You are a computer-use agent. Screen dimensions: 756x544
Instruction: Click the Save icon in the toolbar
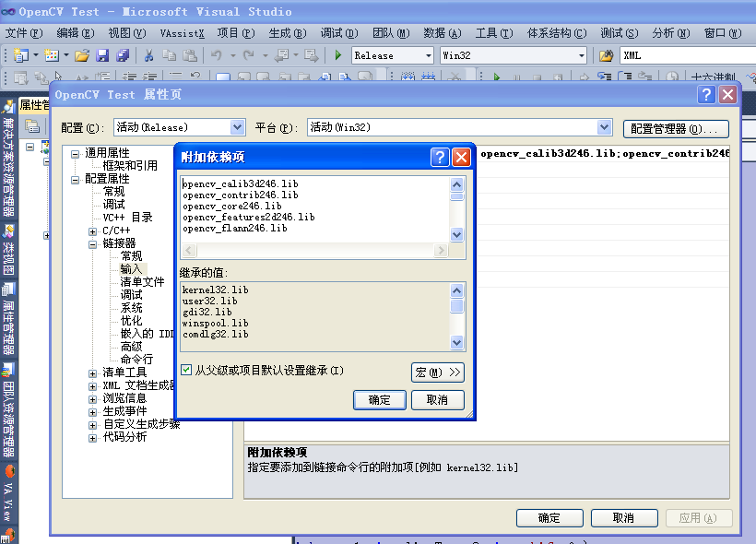click(x=103, y=55)
